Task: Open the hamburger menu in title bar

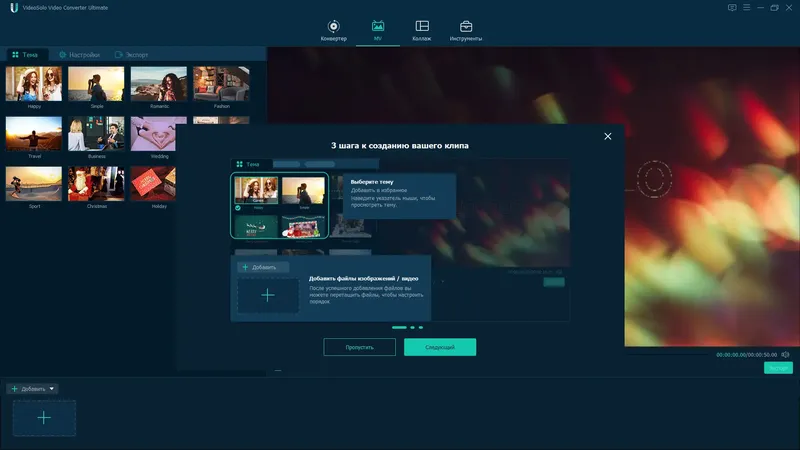Action: [746, 8]
